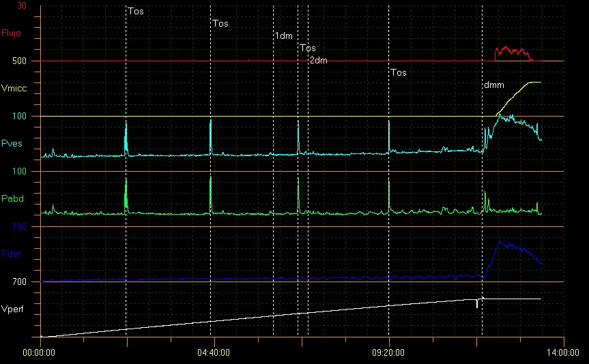The width and height of the screenshot is (589, 364).
Task: Click the 700 scale value below Pdet
Action: click(19, 282)
